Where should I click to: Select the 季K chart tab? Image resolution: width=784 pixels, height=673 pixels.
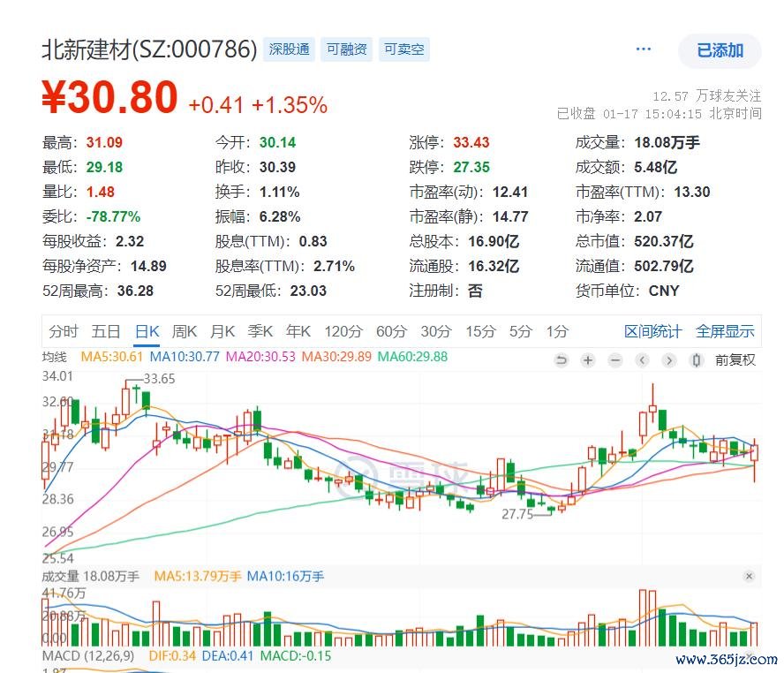click(260, 331)
